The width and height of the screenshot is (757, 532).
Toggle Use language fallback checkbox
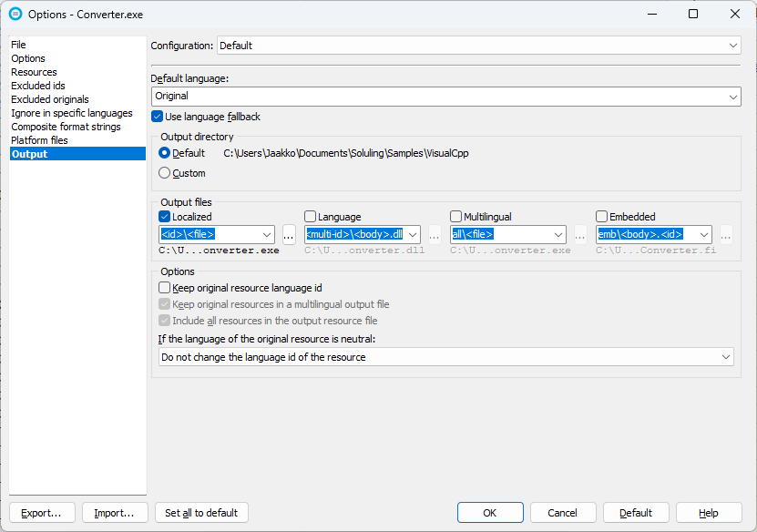coord(157,117)
